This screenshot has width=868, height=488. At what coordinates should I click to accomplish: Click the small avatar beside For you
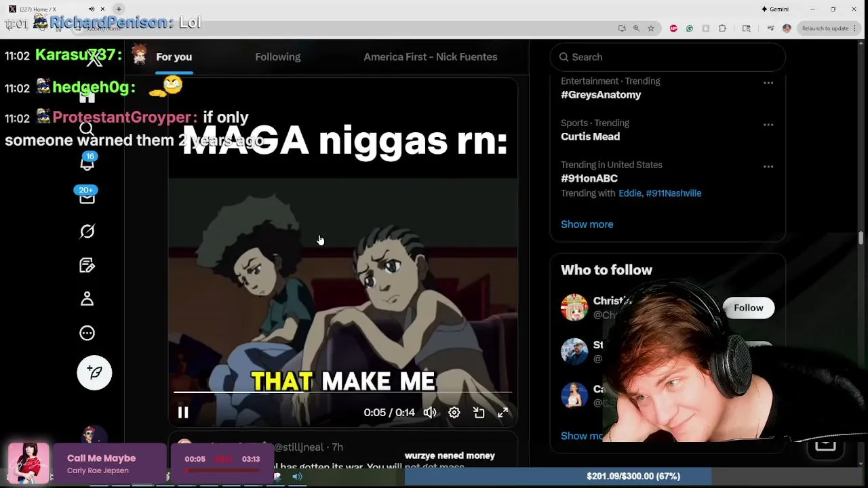[x=140, y=54]
